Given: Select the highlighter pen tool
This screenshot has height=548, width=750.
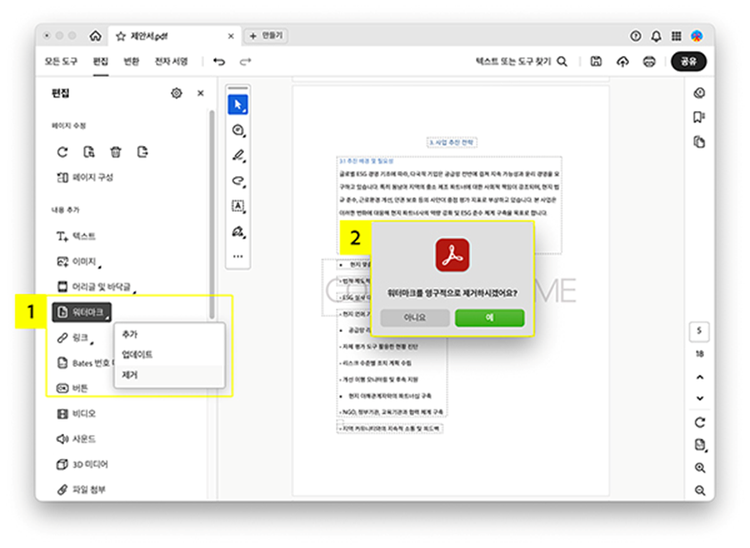Looking at the screenshot, I should tap(238, 155).
